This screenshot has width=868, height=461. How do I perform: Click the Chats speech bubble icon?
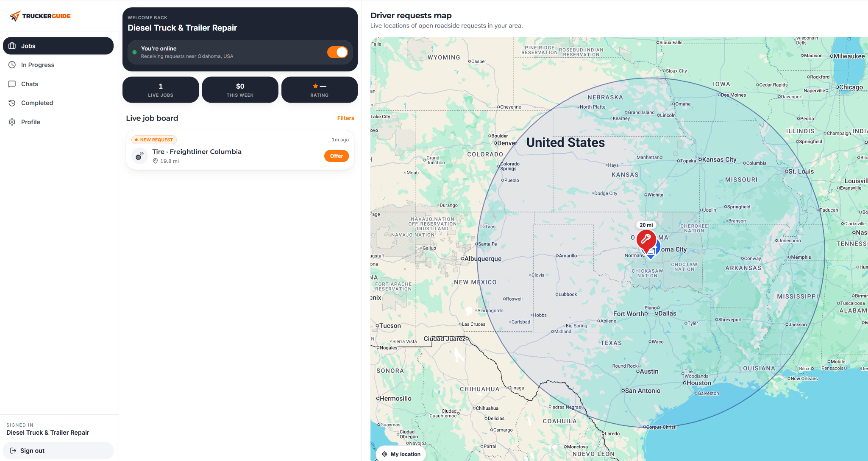click(x=12, y=84)
